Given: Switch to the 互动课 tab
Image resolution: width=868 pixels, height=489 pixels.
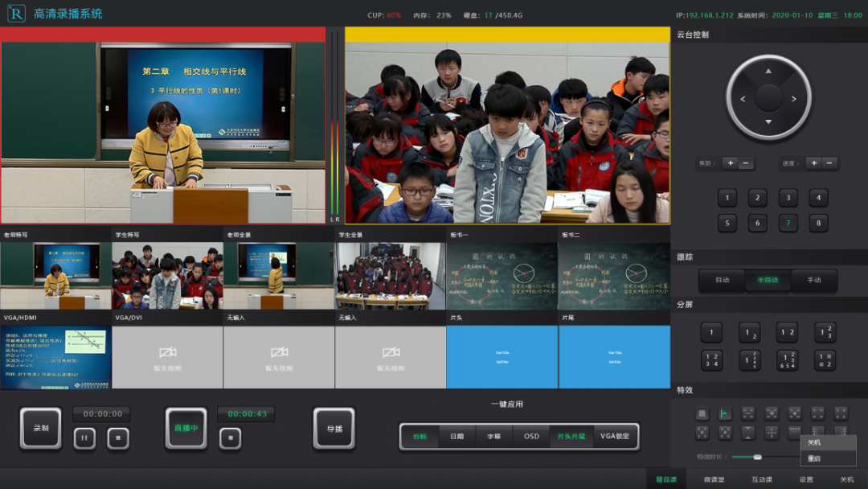Looking at the screenshot, I should click(761, 479).
